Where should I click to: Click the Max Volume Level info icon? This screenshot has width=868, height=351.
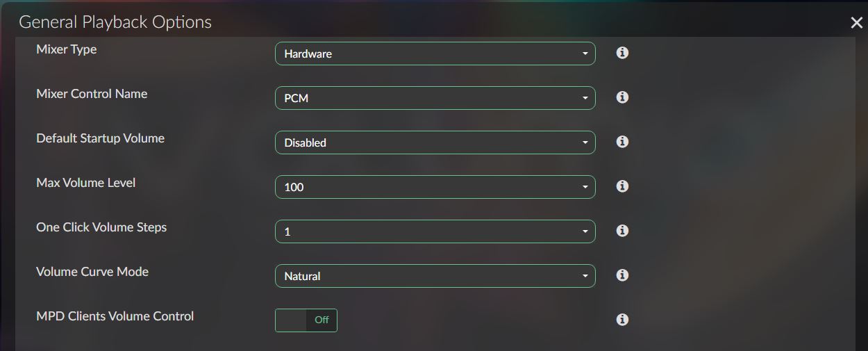tap(622, 186)
